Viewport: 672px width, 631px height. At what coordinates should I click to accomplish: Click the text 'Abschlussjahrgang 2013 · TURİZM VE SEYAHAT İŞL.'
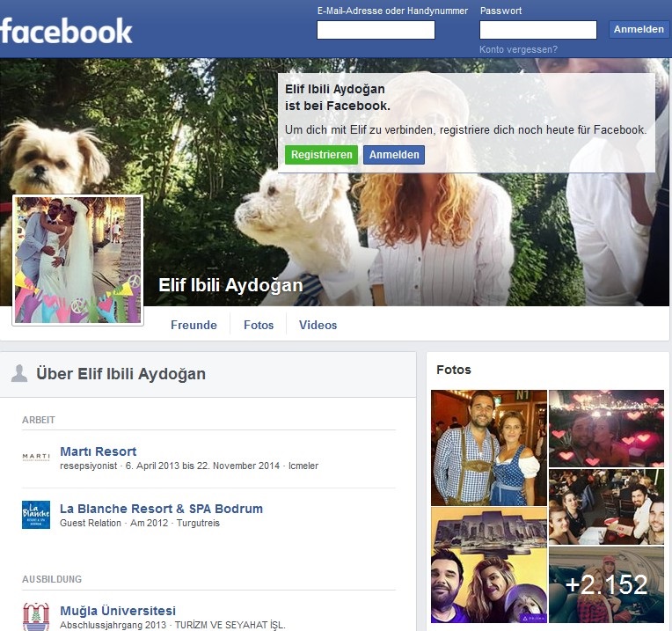172,625
